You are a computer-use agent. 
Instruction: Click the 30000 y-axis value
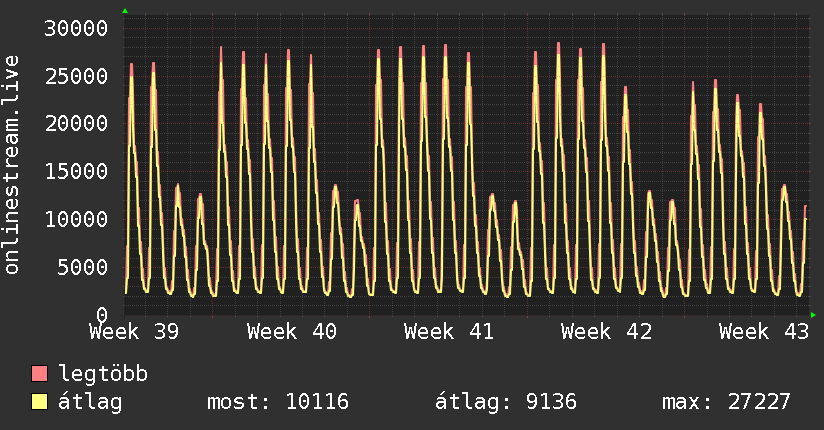tap(76, 28)
